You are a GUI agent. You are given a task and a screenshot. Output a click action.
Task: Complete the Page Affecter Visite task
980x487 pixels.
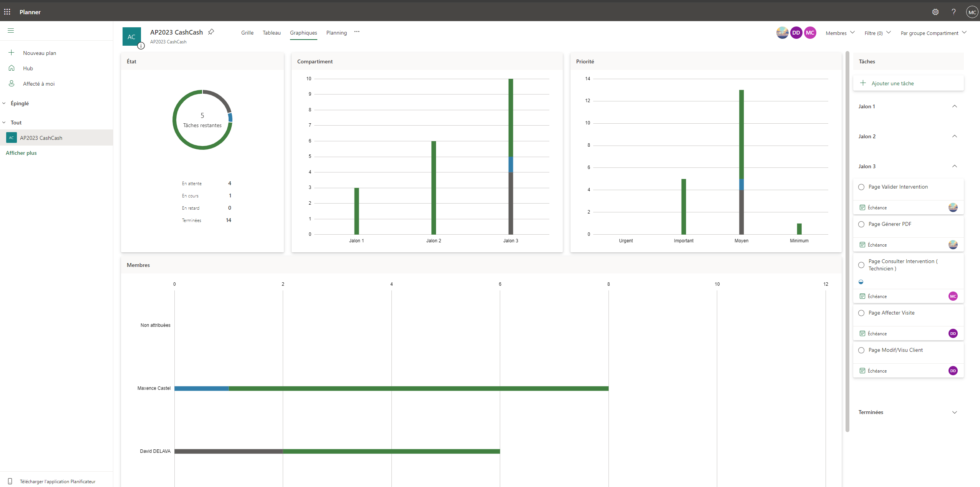tap(861, 313)
